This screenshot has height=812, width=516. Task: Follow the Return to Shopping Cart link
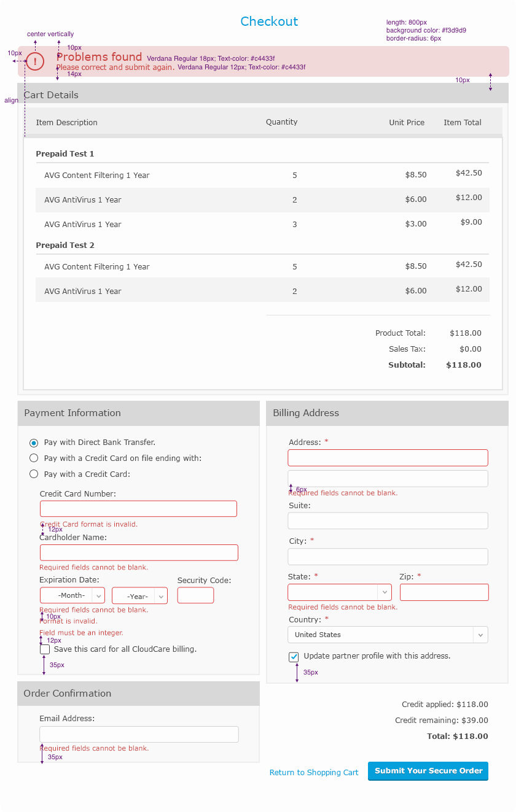(314, 773)
